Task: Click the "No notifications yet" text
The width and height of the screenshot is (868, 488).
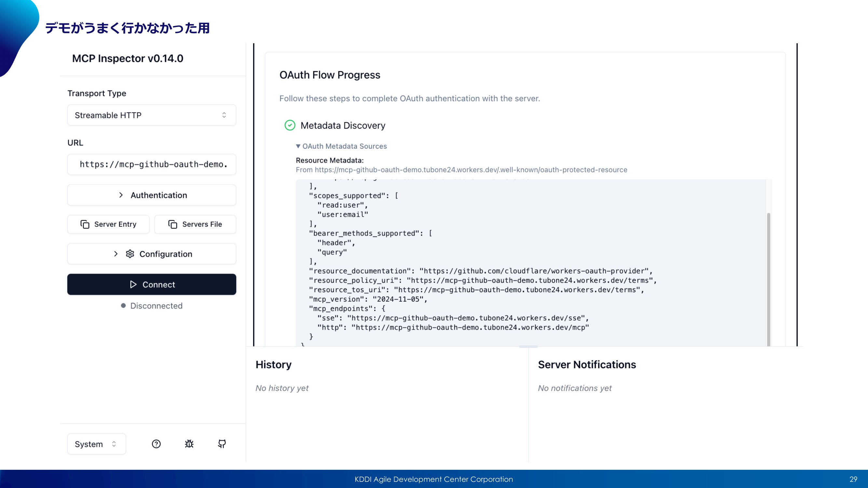Action: tap(574, 388)
